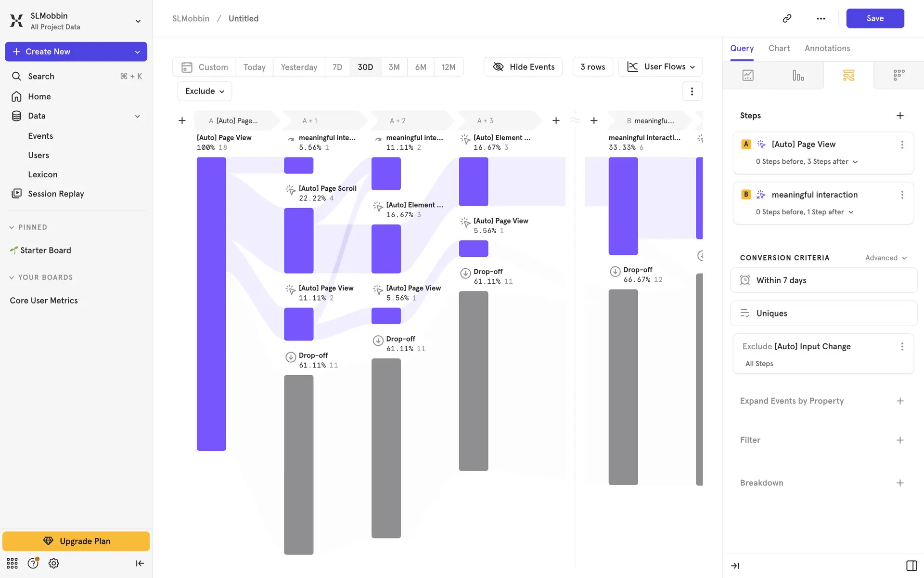Viewport: 924px width, 578px height.
Task: Select the 12M date range
Action: pyautogui.click(x=448, y=67)
